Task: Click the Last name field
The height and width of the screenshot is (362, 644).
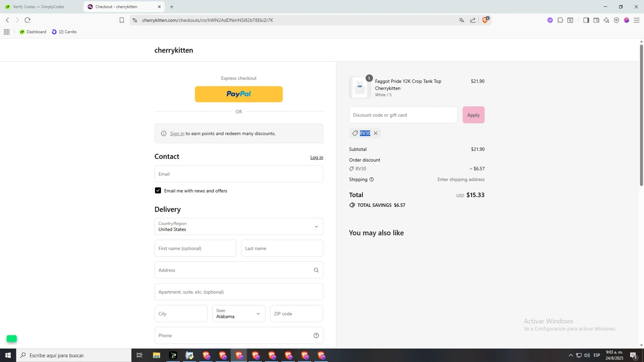Action: click(x=282, y=248)
